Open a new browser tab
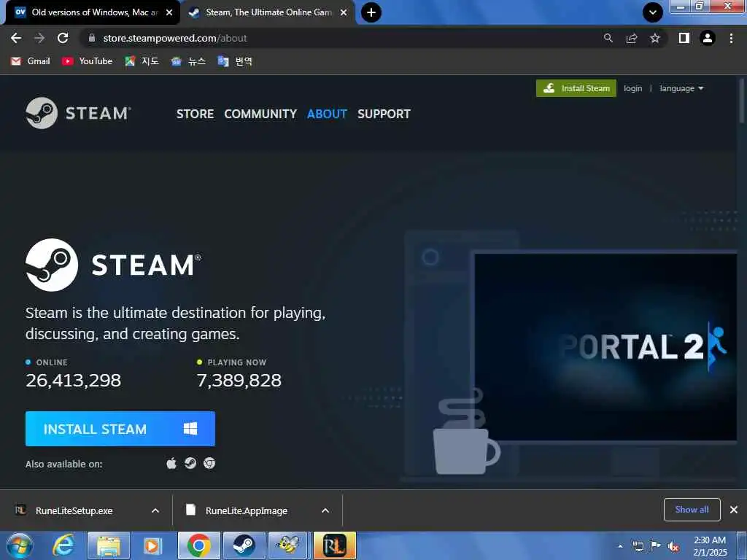 (371, 12)
